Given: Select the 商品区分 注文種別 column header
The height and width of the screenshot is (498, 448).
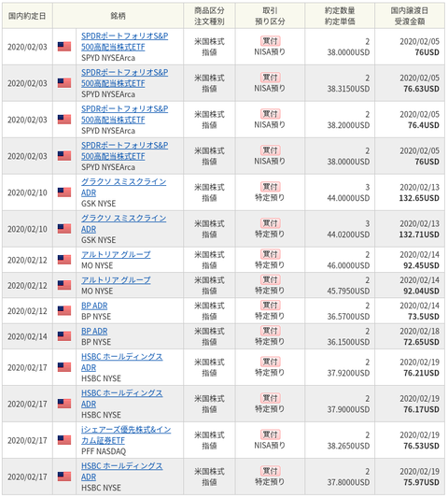Looking at the screenshot, I should tap(209, 16).
